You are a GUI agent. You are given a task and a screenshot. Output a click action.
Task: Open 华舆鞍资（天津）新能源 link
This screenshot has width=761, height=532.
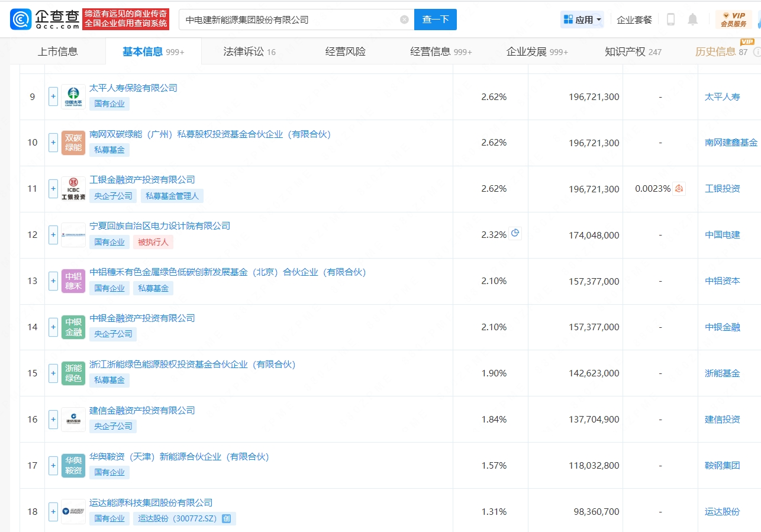pyautogui.click(x=179, y=456)
